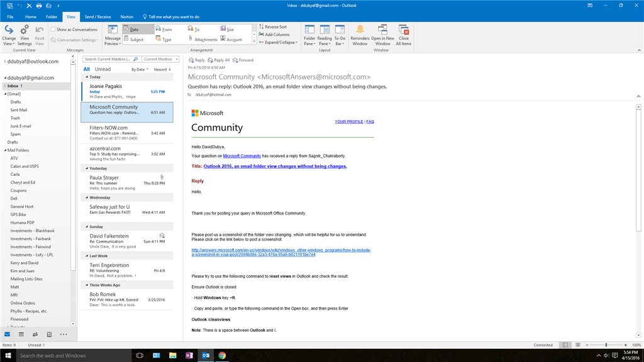Arrange messages by Attachments

pyautogui.click(x=203, y=40)
